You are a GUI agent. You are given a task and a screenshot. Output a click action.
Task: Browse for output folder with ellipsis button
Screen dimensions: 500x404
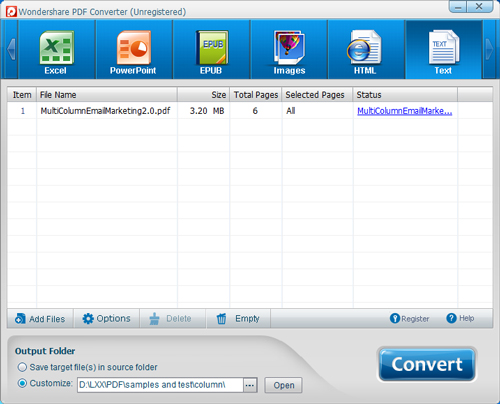[x=250, y=385]
